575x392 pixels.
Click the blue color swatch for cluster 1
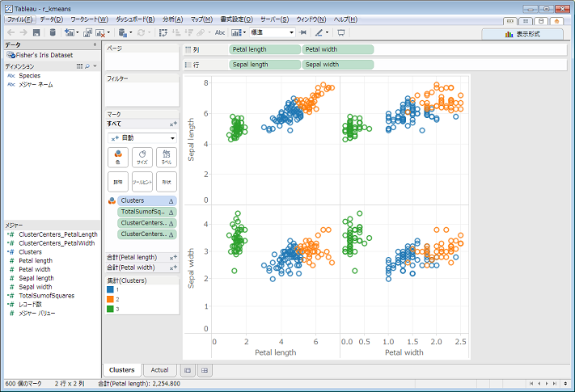[x=110, y=289]
